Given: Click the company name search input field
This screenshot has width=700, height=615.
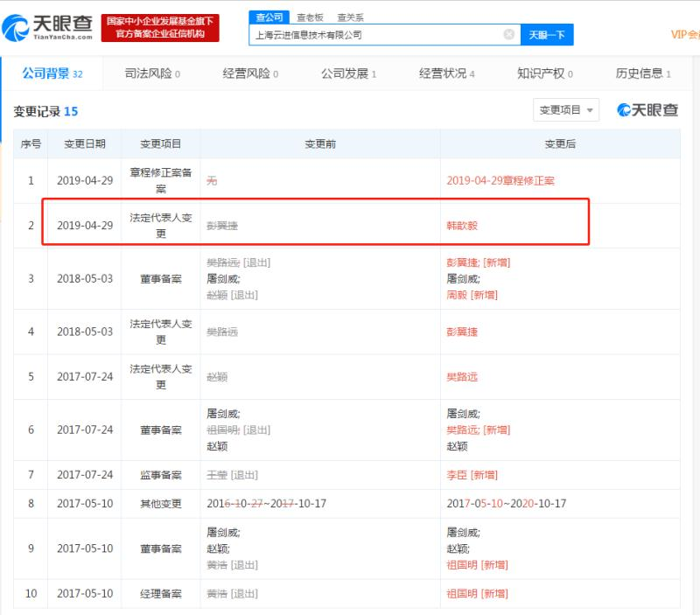Looking at the screenshot, I should (x=376, y=35).
